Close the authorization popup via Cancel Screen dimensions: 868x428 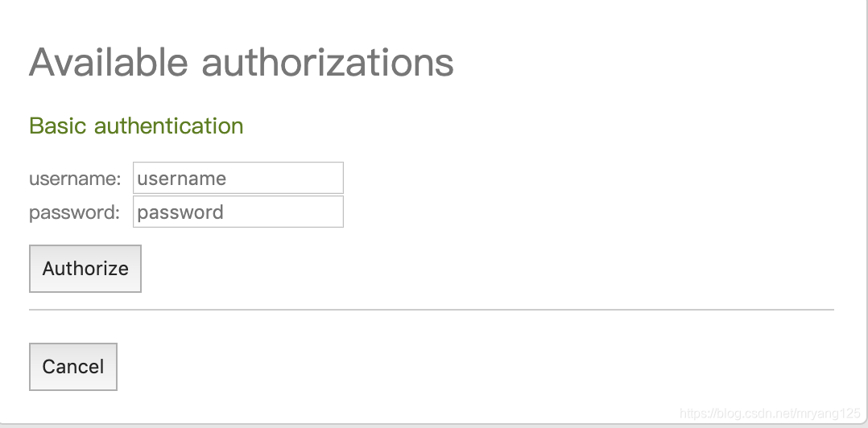point(73,367)
